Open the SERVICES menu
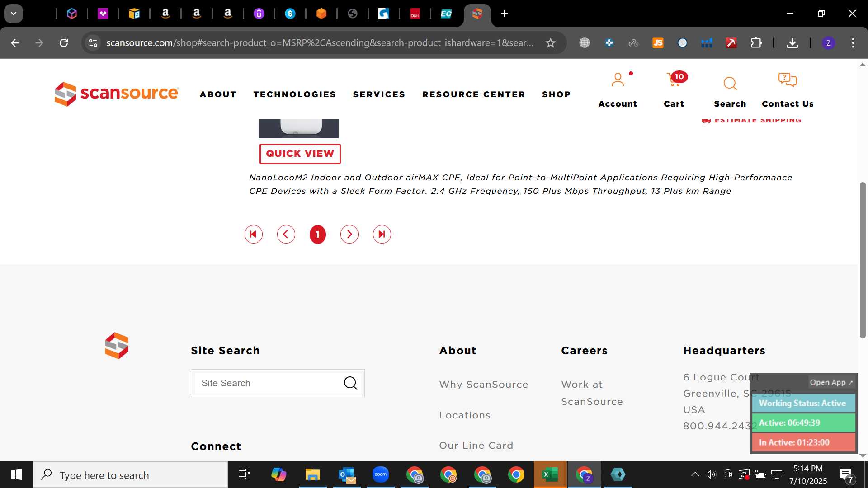The width and height of the screenshot is (868, 488). pos(379,94)
